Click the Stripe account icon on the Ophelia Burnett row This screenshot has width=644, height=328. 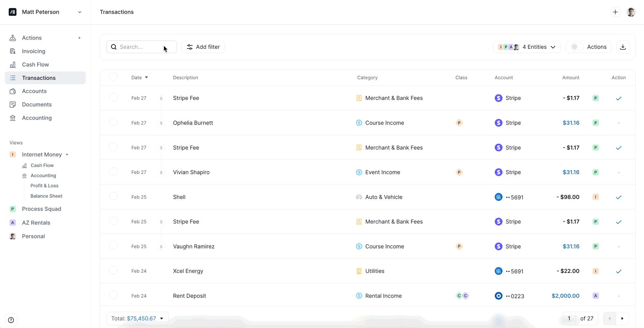[x=498, y=123]
